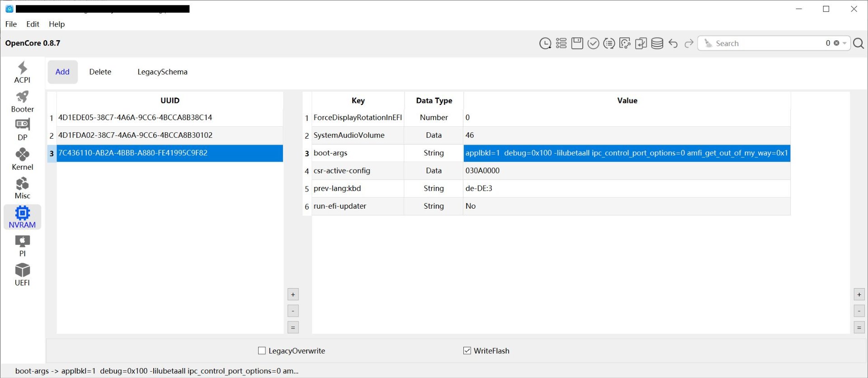The image size is (868, 378).
Task: Click minus button beside key table
Action: [859, 311]
